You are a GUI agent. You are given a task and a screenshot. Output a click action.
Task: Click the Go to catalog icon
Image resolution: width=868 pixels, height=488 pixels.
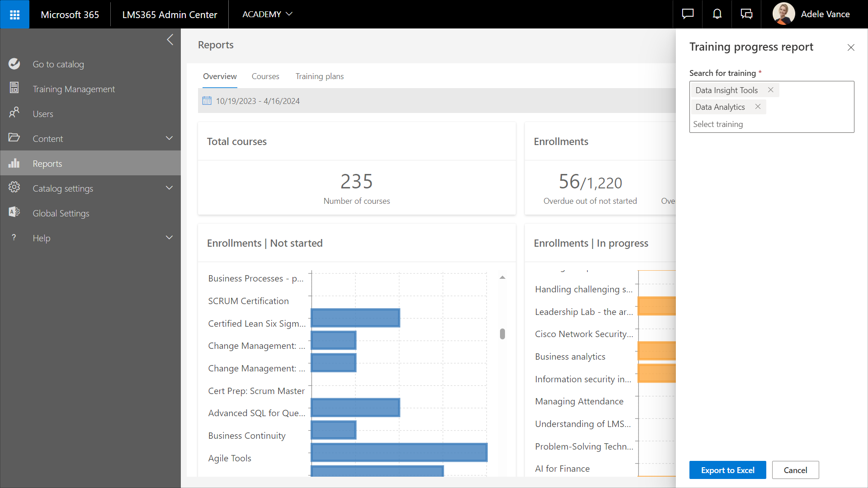14,64
